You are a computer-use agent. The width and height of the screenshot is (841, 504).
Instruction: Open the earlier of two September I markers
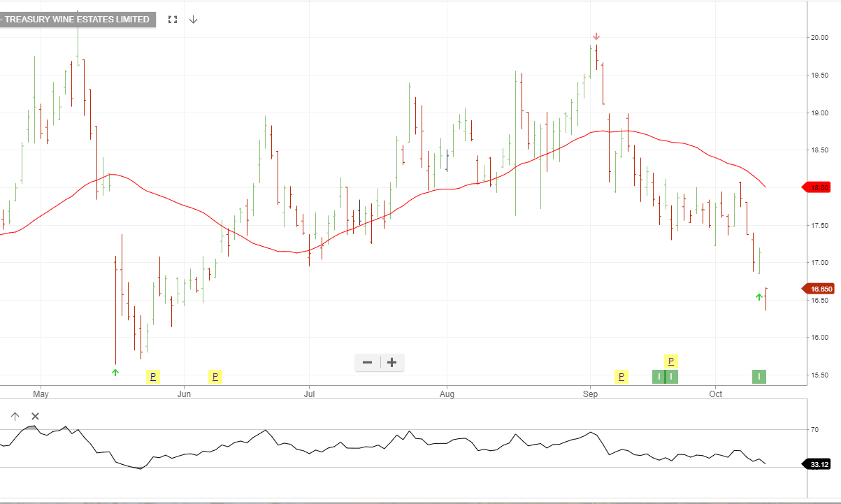click(x=659, y=377)
